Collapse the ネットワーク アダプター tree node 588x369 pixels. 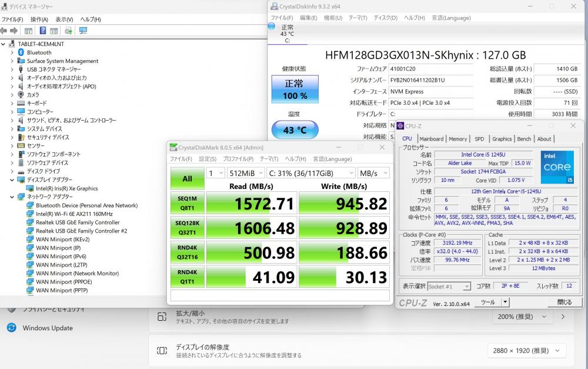tap(12, 197)
